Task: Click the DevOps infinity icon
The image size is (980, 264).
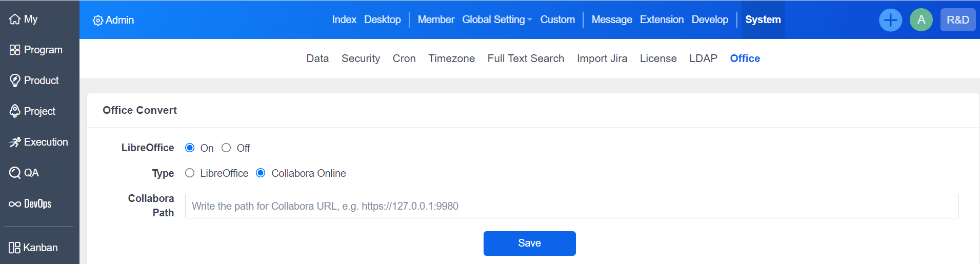Action: point(15,204)
